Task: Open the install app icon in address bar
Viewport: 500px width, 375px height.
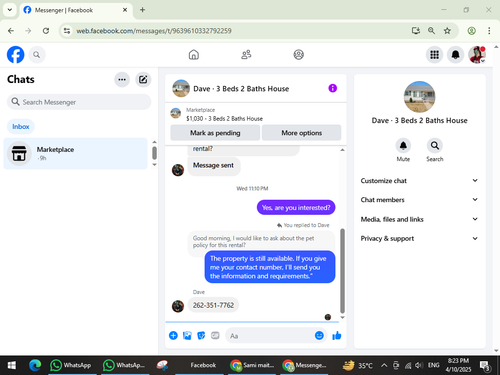Action: (416, 31)
